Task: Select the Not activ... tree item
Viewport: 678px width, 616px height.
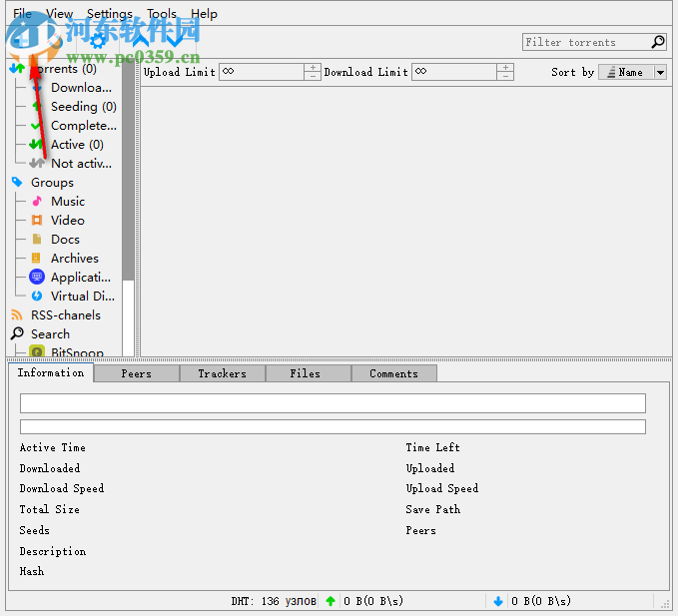Action: pos(81,164)
